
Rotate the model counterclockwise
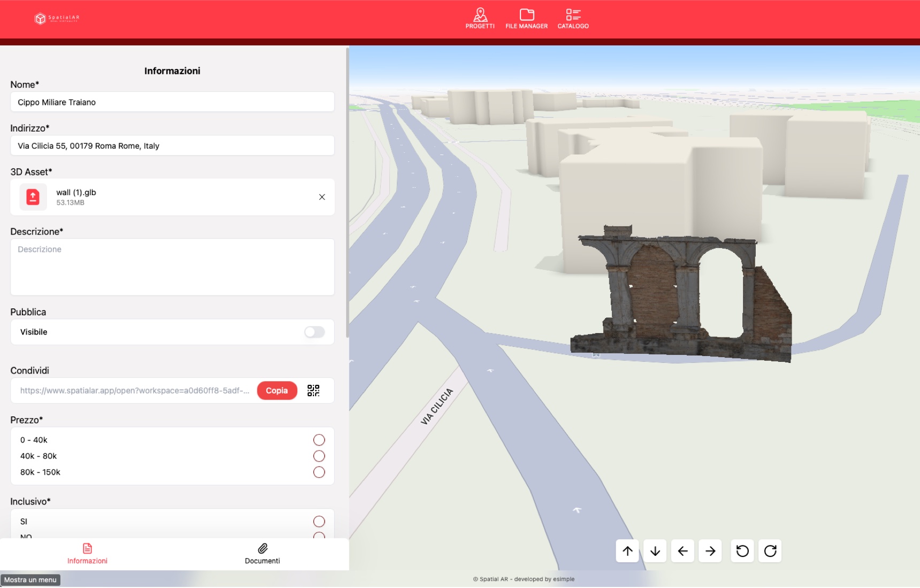[742, 551]
